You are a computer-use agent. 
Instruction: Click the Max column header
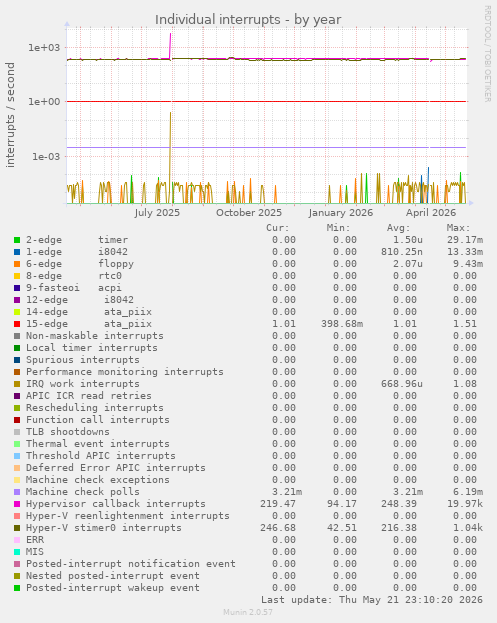pyautogui.click(x=458, y=228)
